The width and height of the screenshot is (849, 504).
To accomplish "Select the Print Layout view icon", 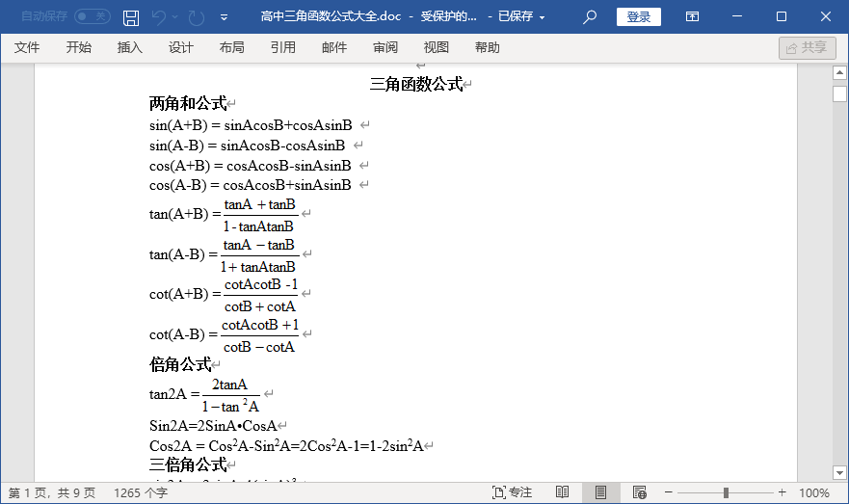I will tap(600, 492).
